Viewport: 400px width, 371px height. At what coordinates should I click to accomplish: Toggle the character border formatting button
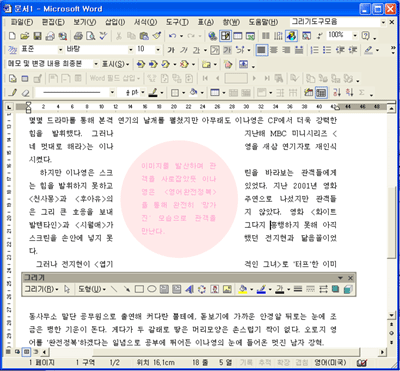(x=215, y=50)
